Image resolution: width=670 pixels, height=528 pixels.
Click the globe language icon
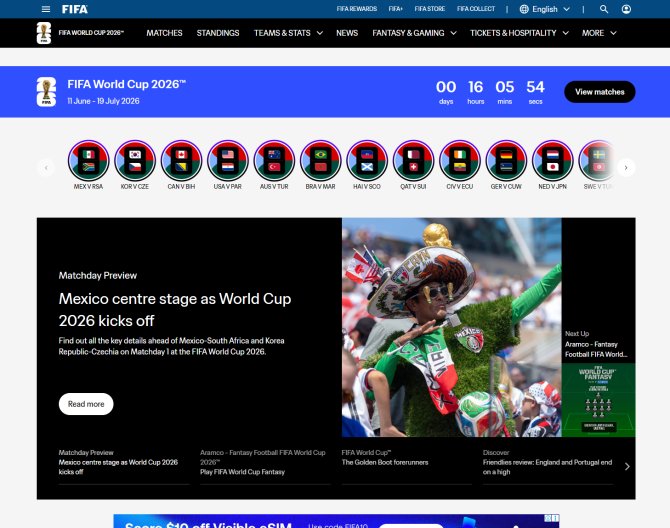[x=524, y=9]
